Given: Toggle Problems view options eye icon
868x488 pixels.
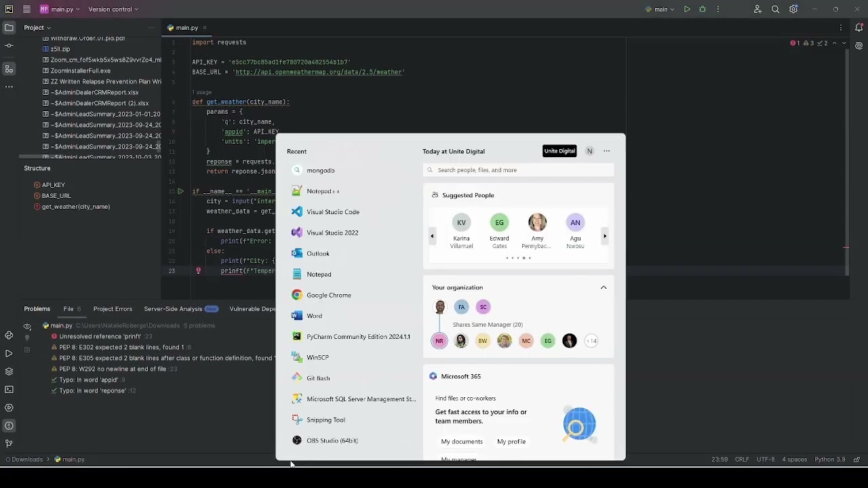Looking at the screenshot, I should [x=27, y=326].
